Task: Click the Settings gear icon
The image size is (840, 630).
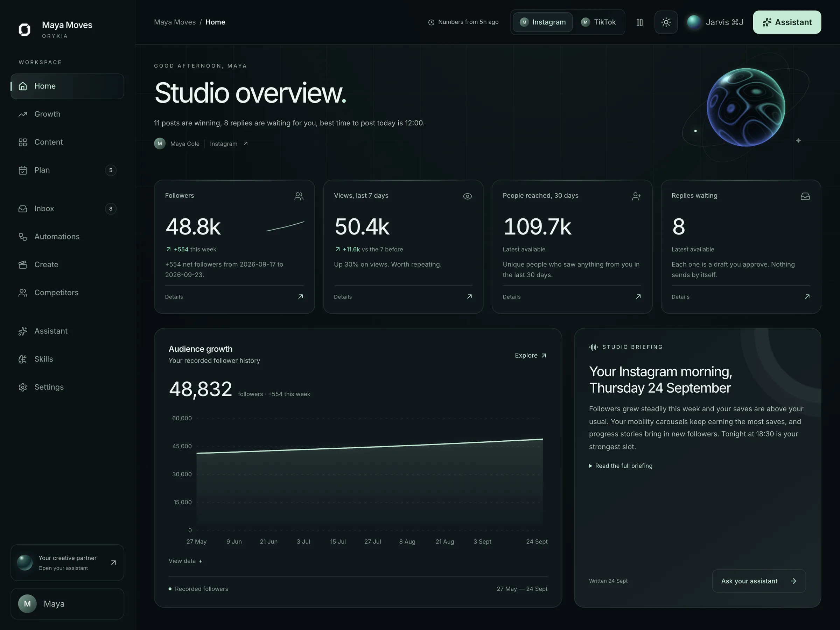Action: pyautogui.click(x=23, y=387)
